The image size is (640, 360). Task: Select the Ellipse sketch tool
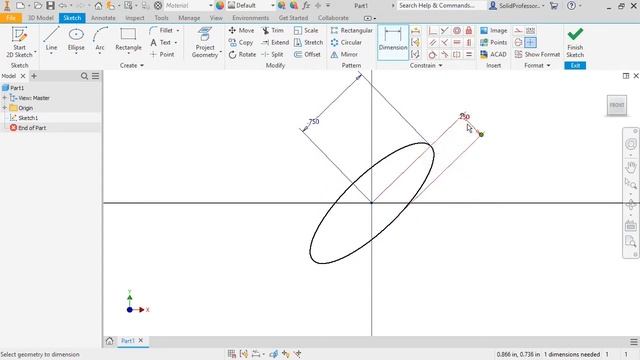pos(76,39)
